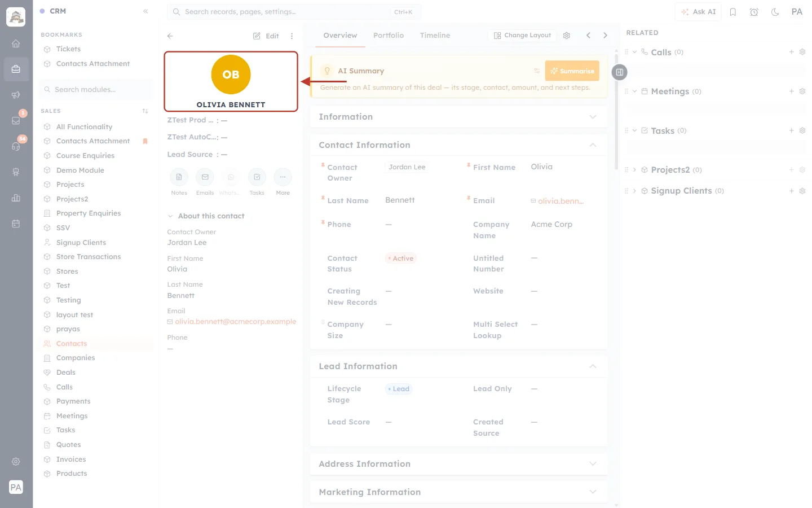Expand the Information section
The image size is (812, 508).
pyautogui.click(x=593, y=117)
